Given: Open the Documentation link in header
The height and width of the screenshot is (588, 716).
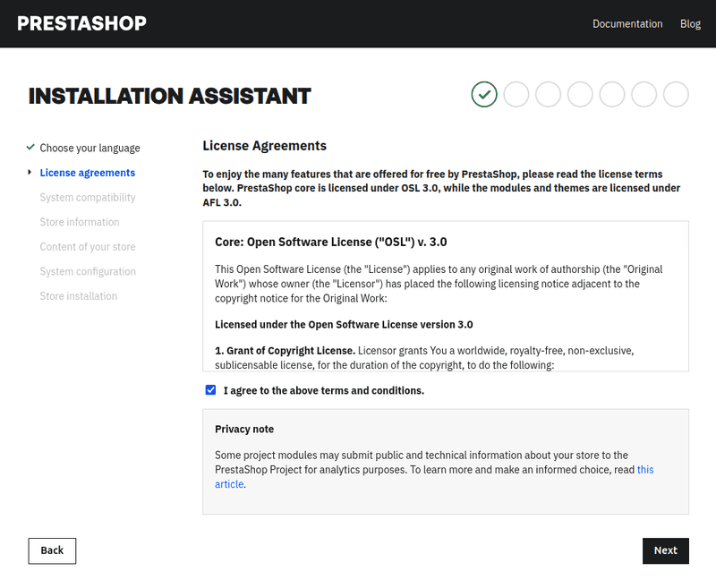Looking at the screenshot, I should click(x=627, y=24).
